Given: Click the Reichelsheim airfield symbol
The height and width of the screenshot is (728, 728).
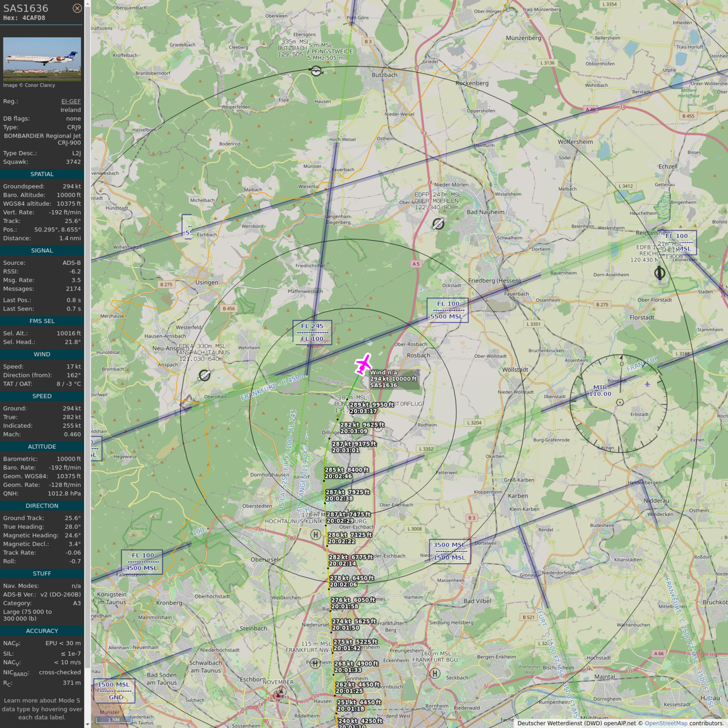Looking at the screenshot, I should click(x=660, y=274).
